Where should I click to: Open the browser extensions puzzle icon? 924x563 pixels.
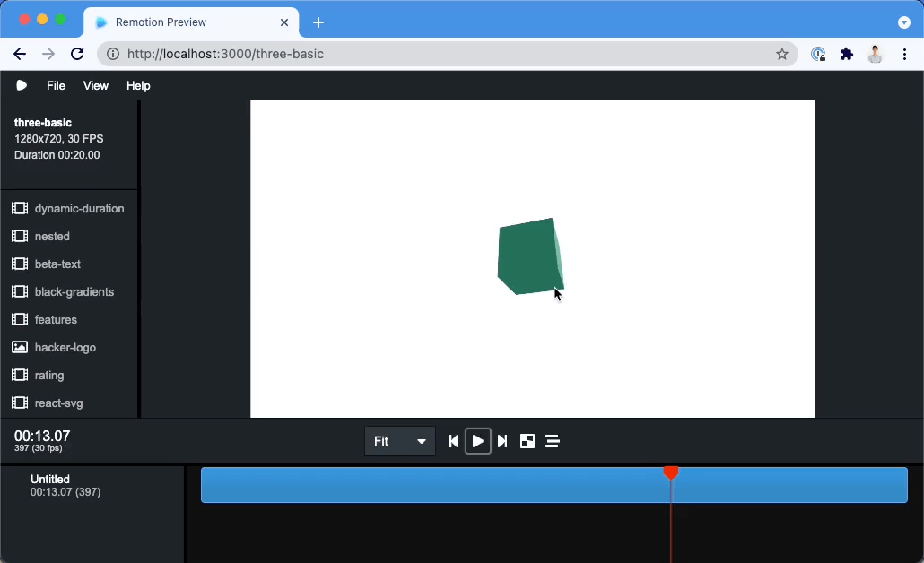click(x=846, y=54)
